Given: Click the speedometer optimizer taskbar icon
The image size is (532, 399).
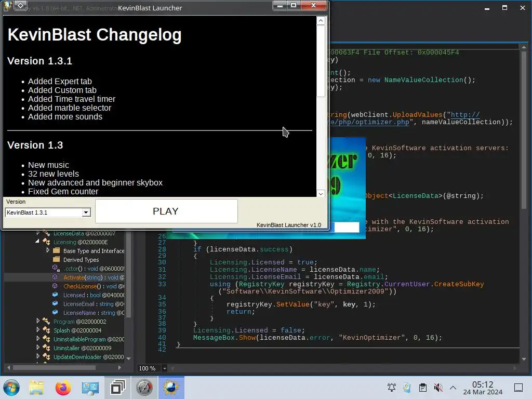Looking at the screenshot, I should point(144,388).
